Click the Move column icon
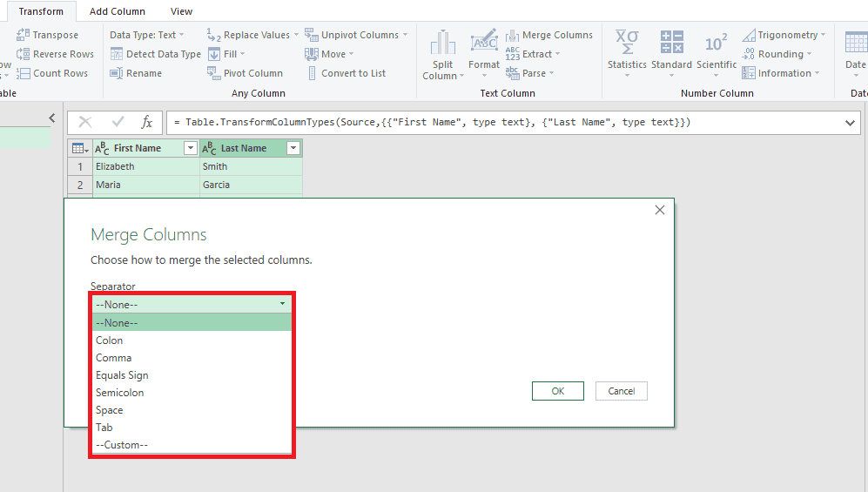868x492 pixels. click(x=311, y=54)
